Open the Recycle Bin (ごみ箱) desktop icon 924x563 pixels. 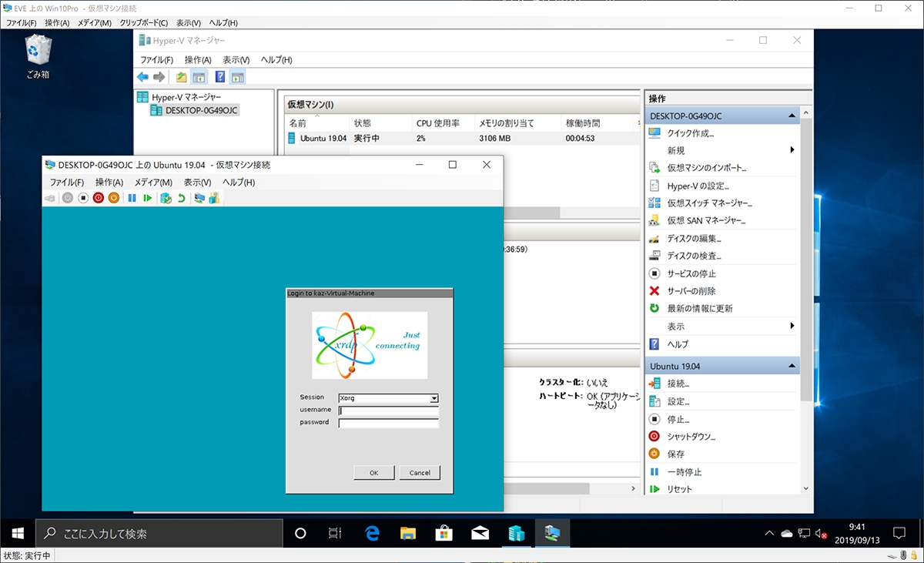click(38, 57)
